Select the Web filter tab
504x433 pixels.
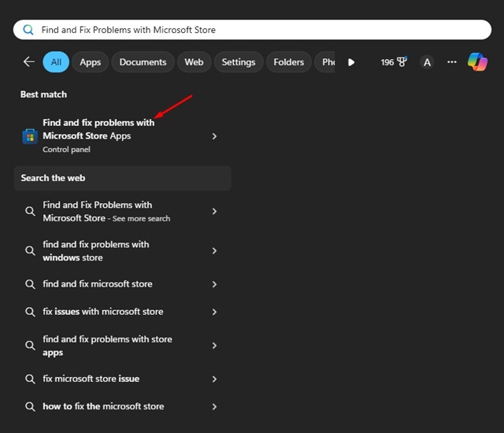(x=194, y=62)
